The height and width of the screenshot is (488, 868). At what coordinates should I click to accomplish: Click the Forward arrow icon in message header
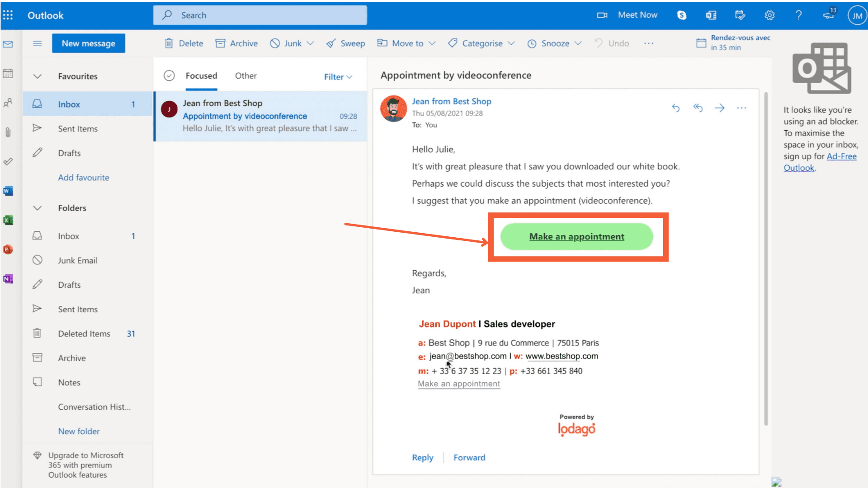720,108
